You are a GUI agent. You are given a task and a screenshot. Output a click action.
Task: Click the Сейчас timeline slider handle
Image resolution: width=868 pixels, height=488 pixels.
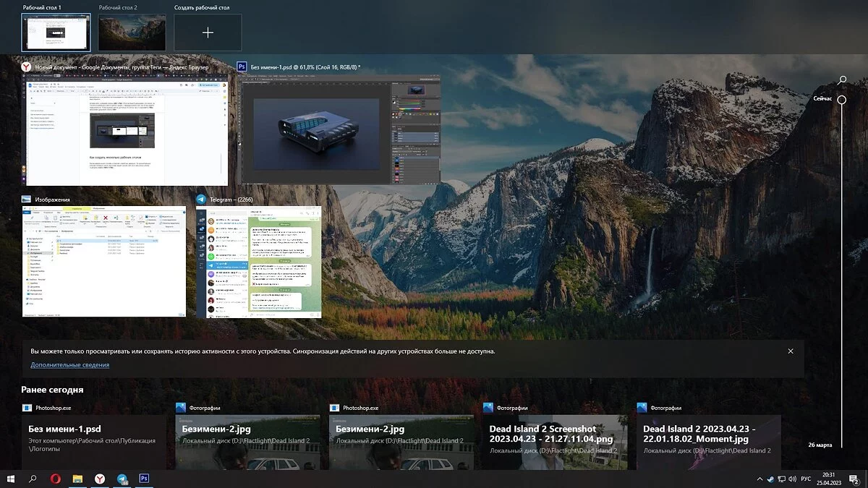(842, 100)
